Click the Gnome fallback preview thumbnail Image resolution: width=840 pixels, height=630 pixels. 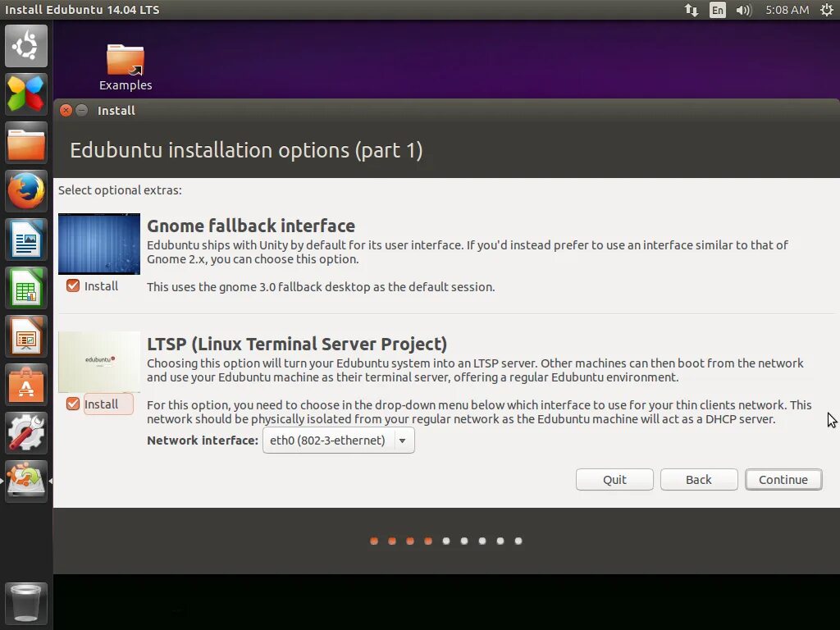click(x=99, y=244)
